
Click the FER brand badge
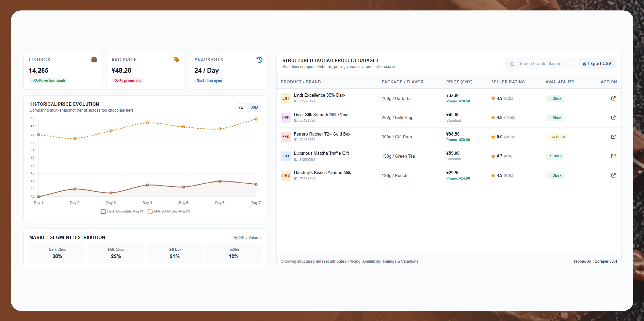[286, 137]
